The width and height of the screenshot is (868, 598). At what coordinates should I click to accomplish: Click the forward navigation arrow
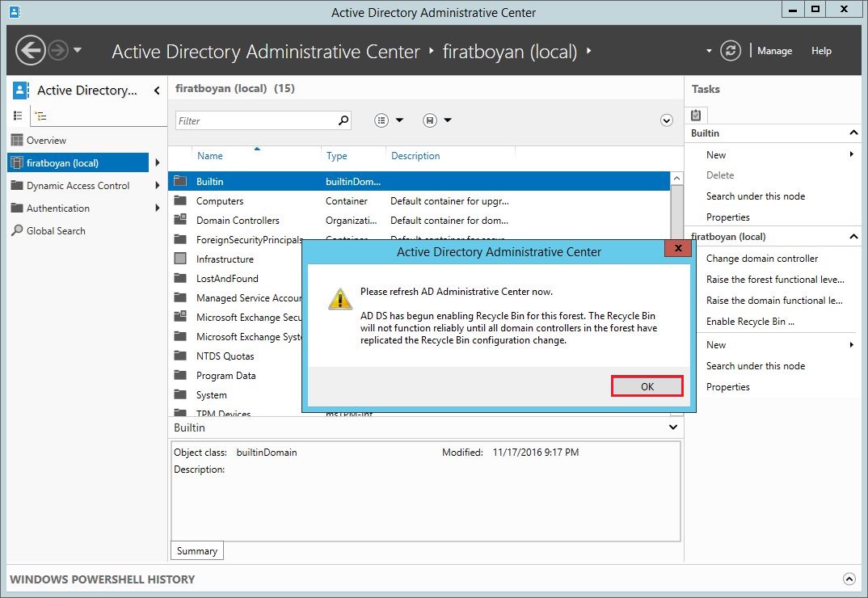[x=57, y=50]
